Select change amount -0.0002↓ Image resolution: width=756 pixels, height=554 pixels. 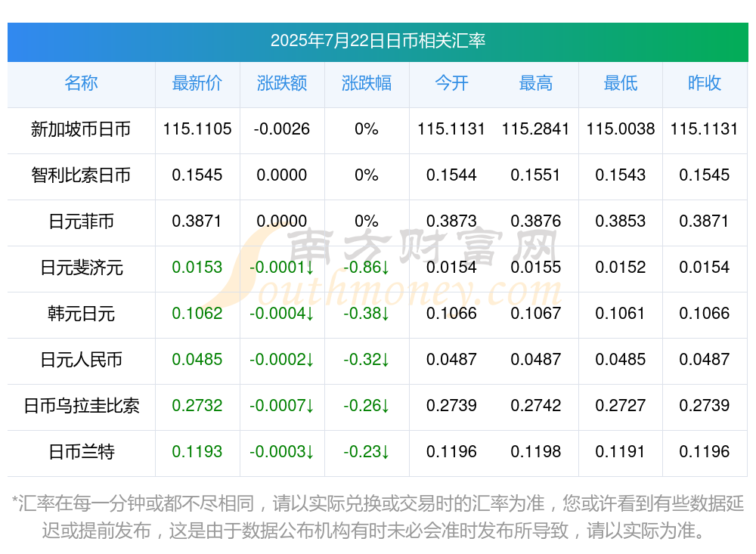pyautogui.click(x=281, y=360)
